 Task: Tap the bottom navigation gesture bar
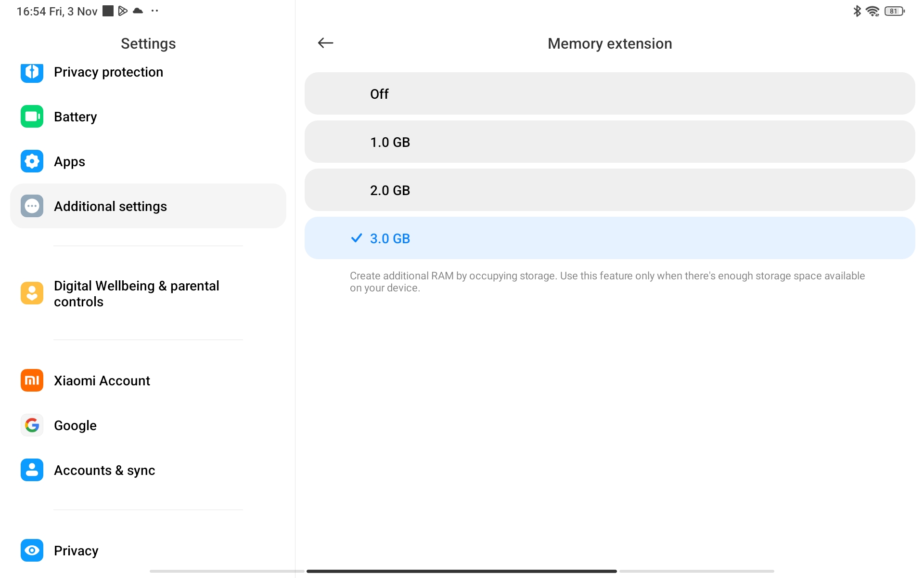(x=462, y=571)
